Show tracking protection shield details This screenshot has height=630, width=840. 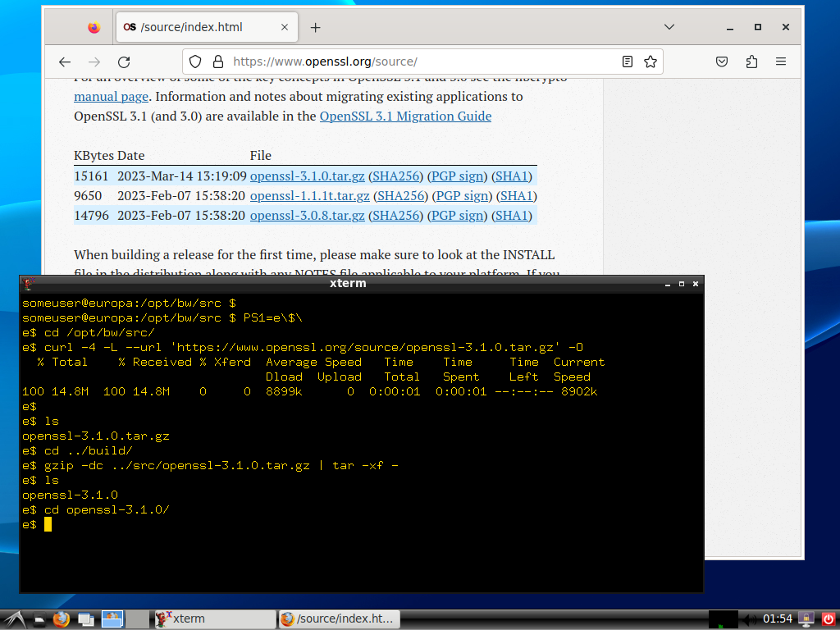tap(195, 62)
